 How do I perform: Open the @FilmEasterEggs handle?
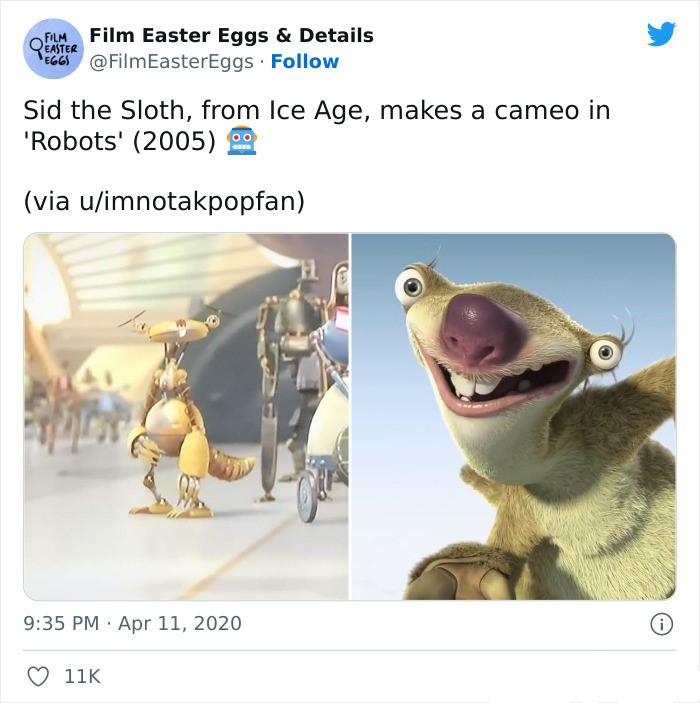171,62
